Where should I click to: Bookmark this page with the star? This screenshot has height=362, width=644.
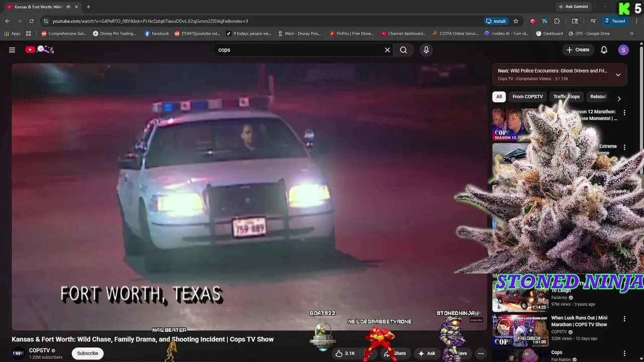pos(516,21)
